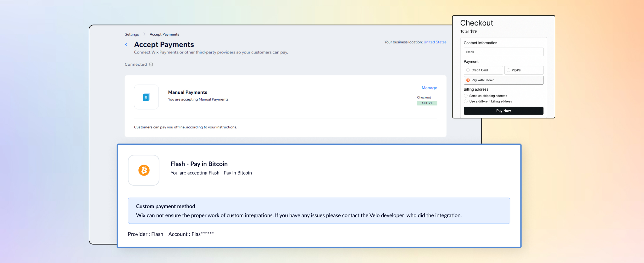Click the Manual Payments dollar icon

click(x=146, y=97)
